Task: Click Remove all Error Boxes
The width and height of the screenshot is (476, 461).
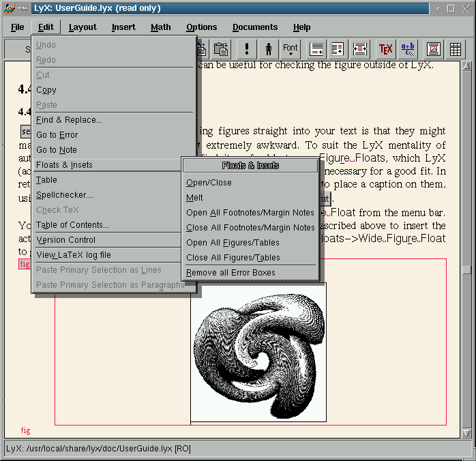Action: [230, 273]
